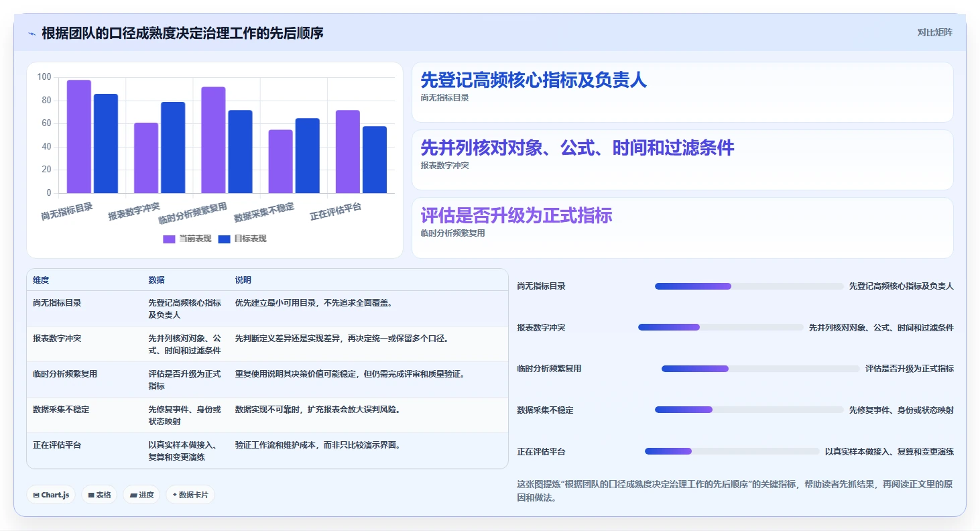Click the 说明 table column header
Screen dimensions: 980x531
(x=243, y=280)
